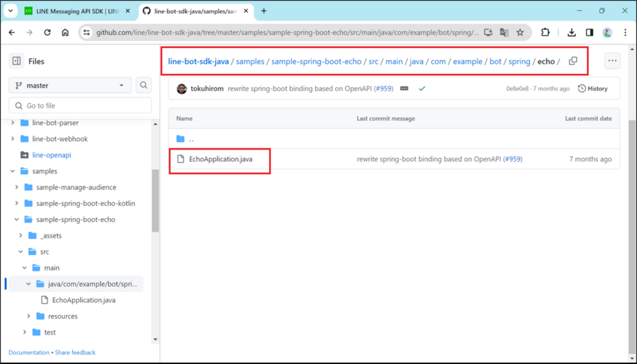The width and height of the screenshot is (637, 364).
Task: Expand the _assets folder
Action: tap(21, 236)
